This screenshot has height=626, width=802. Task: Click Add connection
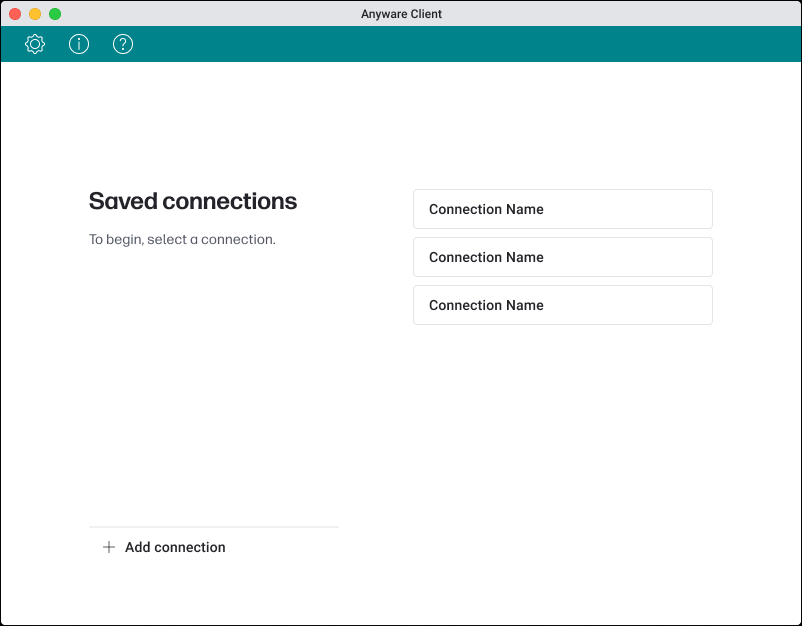[x=164, y=547]
